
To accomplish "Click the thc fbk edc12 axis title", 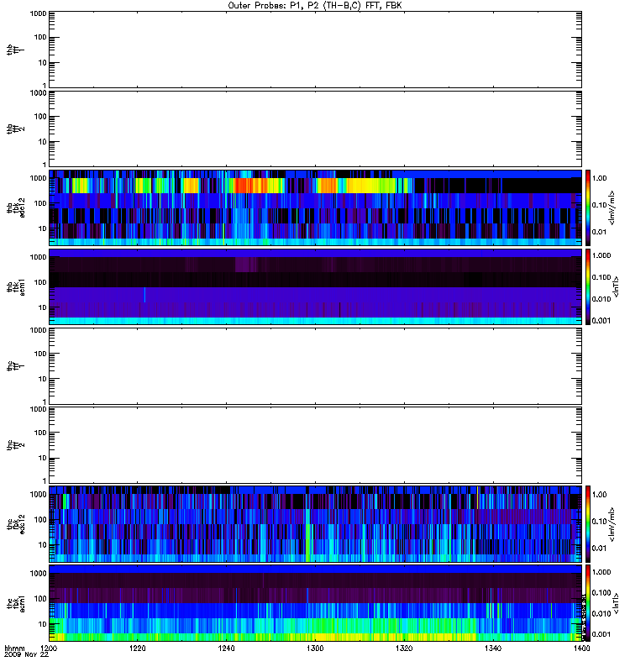I will click(x=15, y=523).
